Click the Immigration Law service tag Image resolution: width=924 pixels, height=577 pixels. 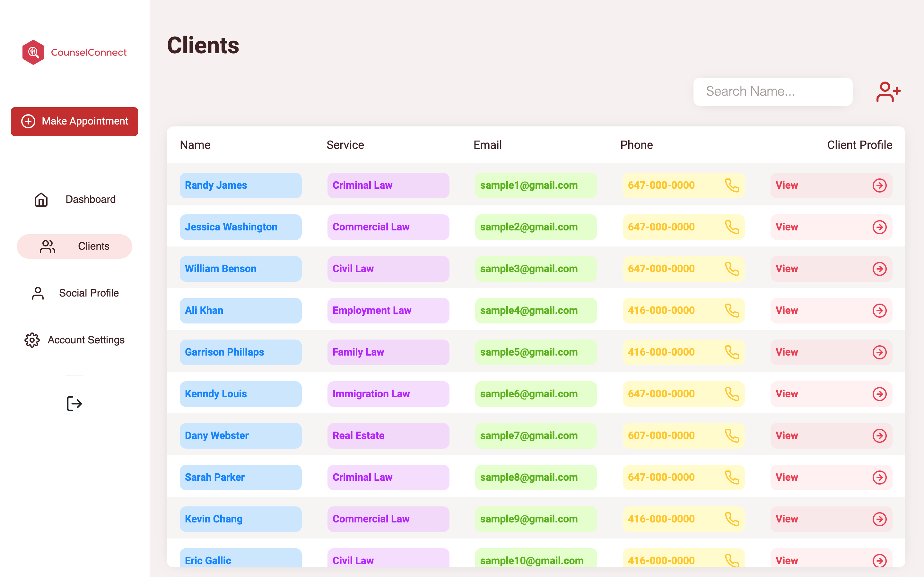pos(388,394)
